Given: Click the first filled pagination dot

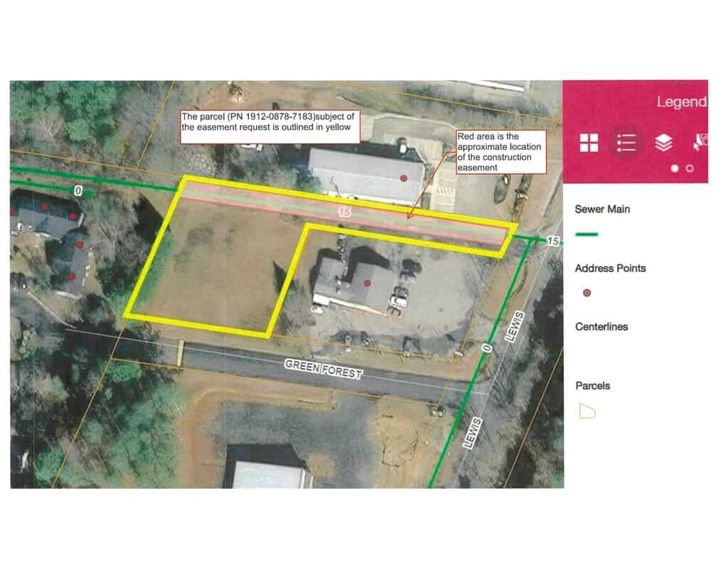Looking at the screenshot, I should [675, 168].
